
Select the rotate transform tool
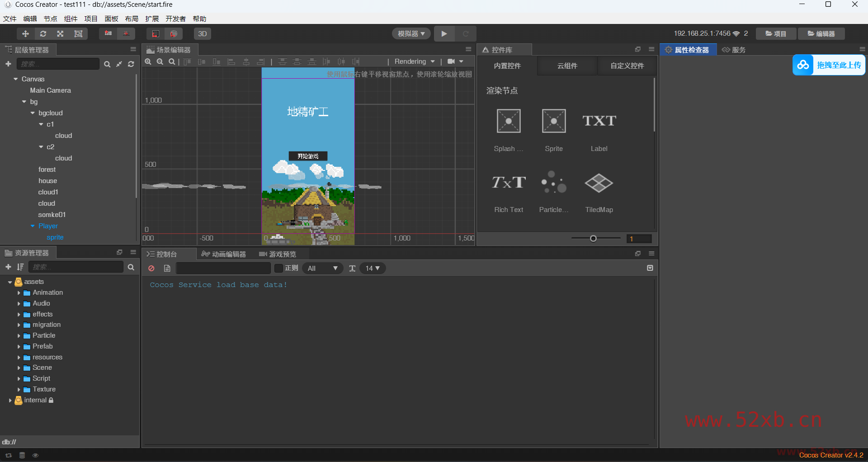click(x=43, y=34)
